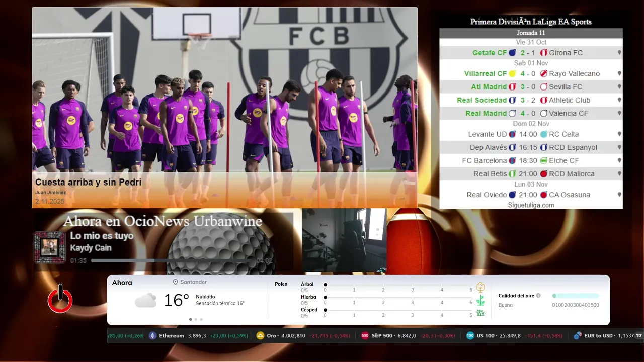Click the Hierba pollen level slider
Screen dimensions: 644x362
(x=398, y=298)
